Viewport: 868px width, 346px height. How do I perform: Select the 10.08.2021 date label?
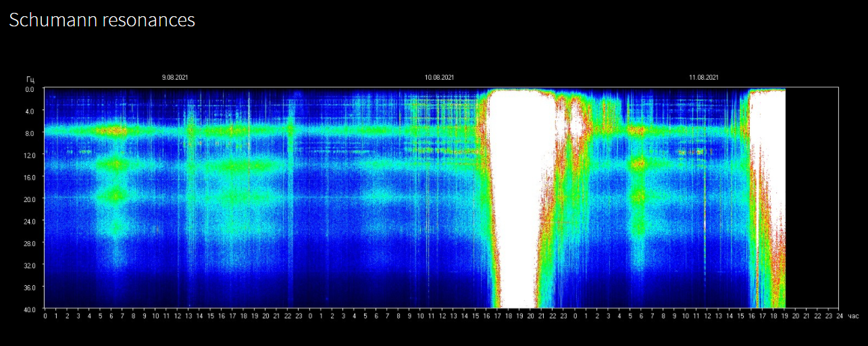point(439,78)
